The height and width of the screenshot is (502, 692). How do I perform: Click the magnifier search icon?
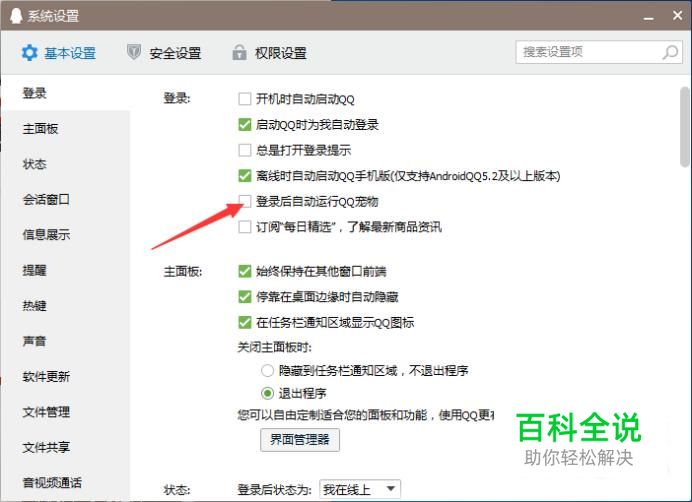670,52
